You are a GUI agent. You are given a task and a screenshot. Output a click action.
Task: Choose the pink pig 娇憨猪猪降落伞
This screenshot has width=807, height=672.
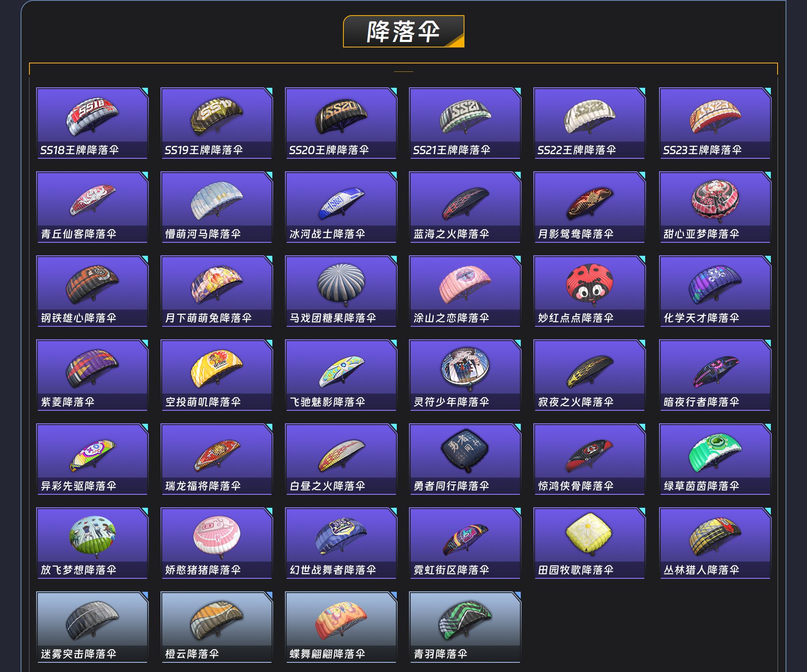216,535
